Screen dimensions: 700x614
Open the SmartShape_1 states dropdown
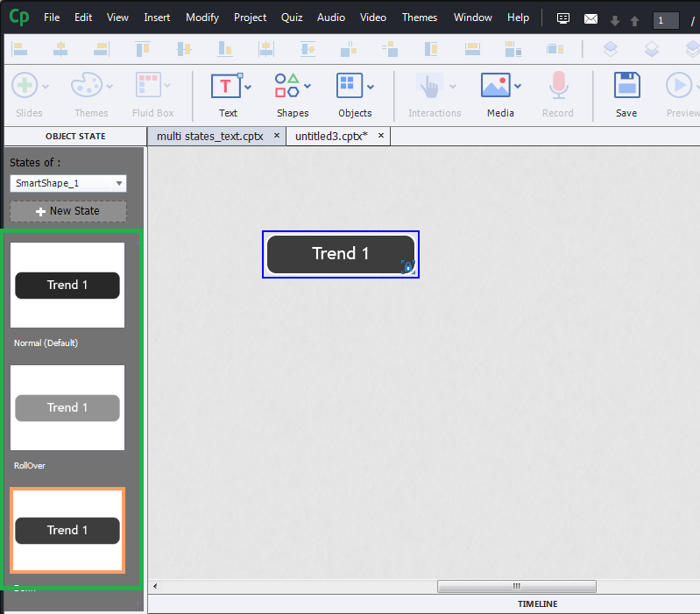(67, 183)
